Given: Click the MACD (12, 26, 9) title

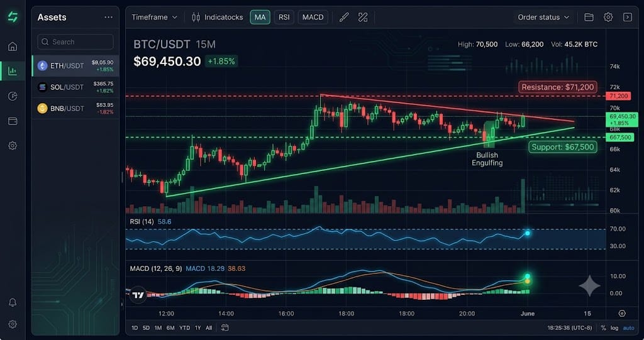Looking at the screenshot, I should [x=156, y=268].
